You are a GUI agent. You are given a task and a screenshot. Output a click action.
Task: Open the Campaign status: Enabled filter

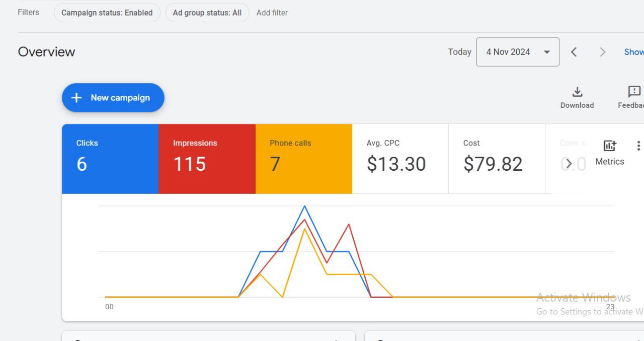pos(107,13)
